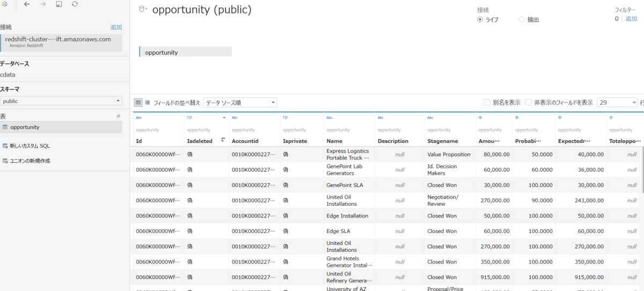Click 追加 link under フィルター

click(x=631, y=19)
